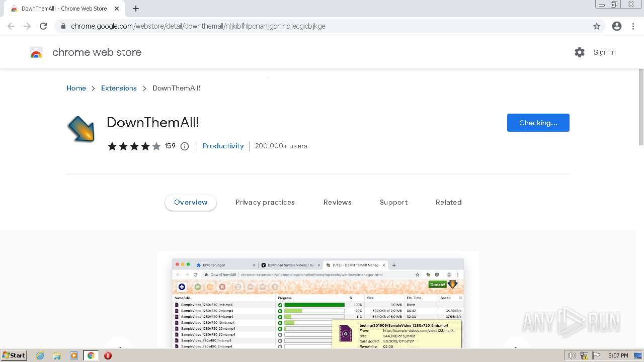The height and width of the screenshot is (362, 644).
Task: Click the Chrome forward arrow
Action: point(27,26)
